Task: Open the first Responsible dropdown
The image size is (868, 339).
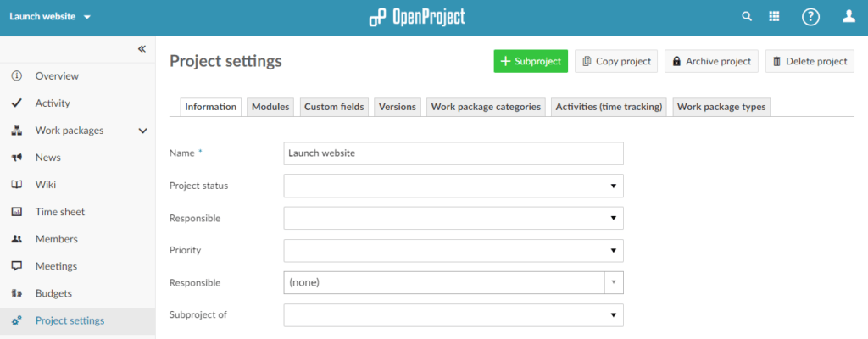Action: pos(453,219)
